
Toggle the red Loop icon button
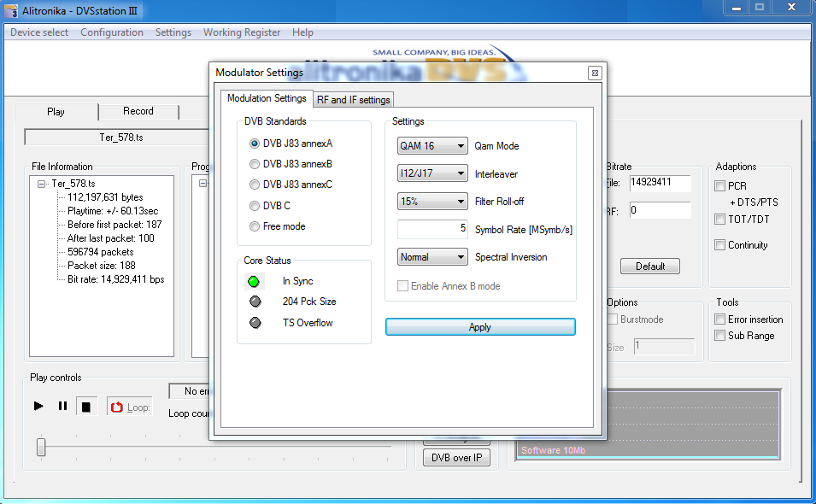[118, 407]
